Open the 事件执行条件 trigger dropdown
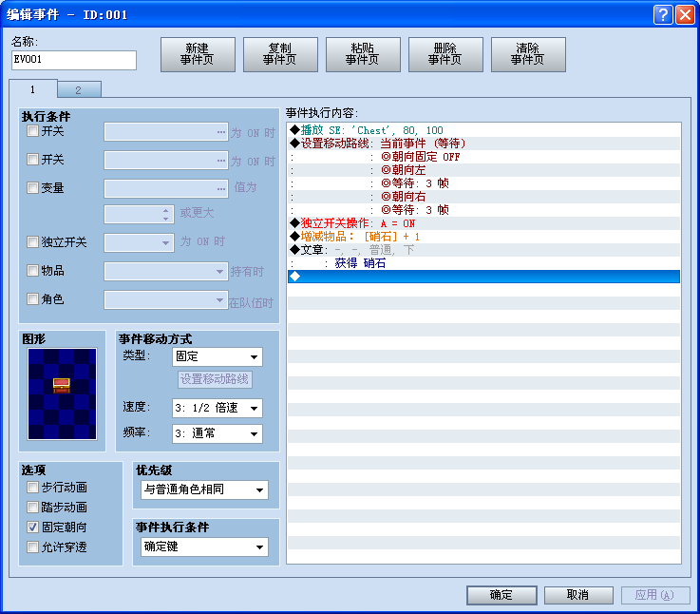Image resolution: width=700 pixels, height=614 pixels. pyautogui.click(x=204, y=547)
